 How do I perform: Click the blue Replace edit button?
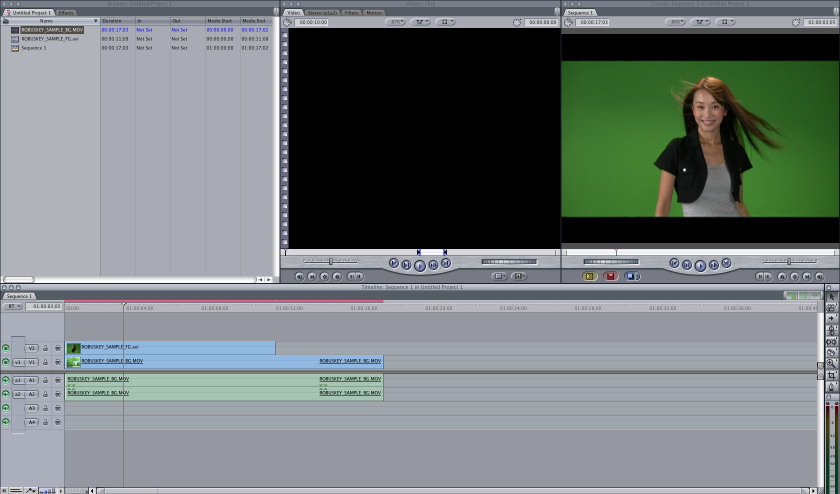point(632,276)
